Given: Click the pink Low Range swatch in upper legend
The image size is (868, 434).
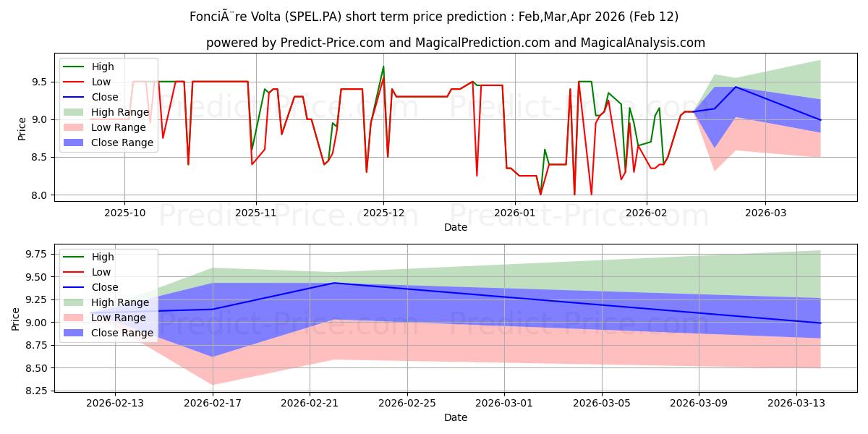Looking at the screenshot, I should [x=75, y=127].
